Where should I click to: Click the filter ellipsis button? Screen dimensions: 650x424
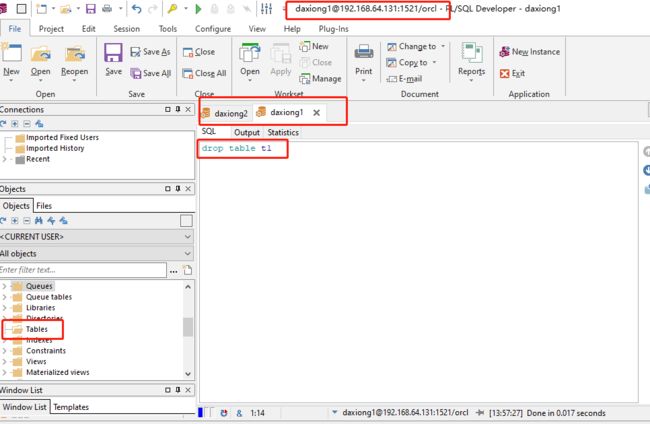pyautogui.click(x=174, y=271)
